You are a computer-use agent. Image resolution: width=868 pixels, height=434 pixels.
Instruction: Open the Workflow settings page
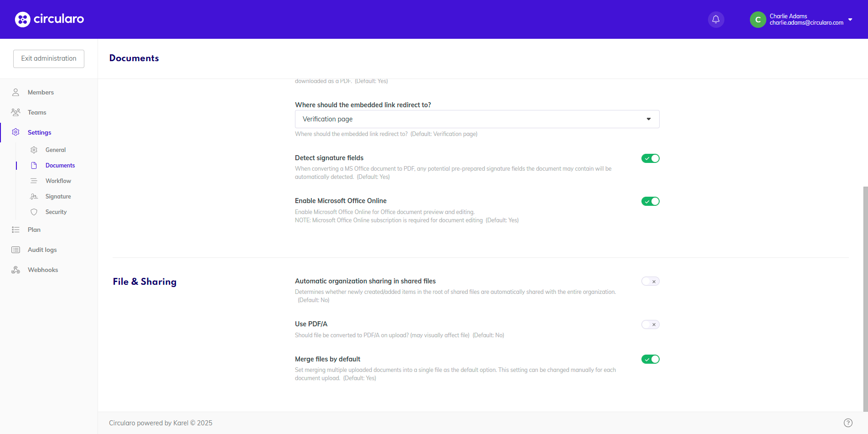(x=58, y=181)
